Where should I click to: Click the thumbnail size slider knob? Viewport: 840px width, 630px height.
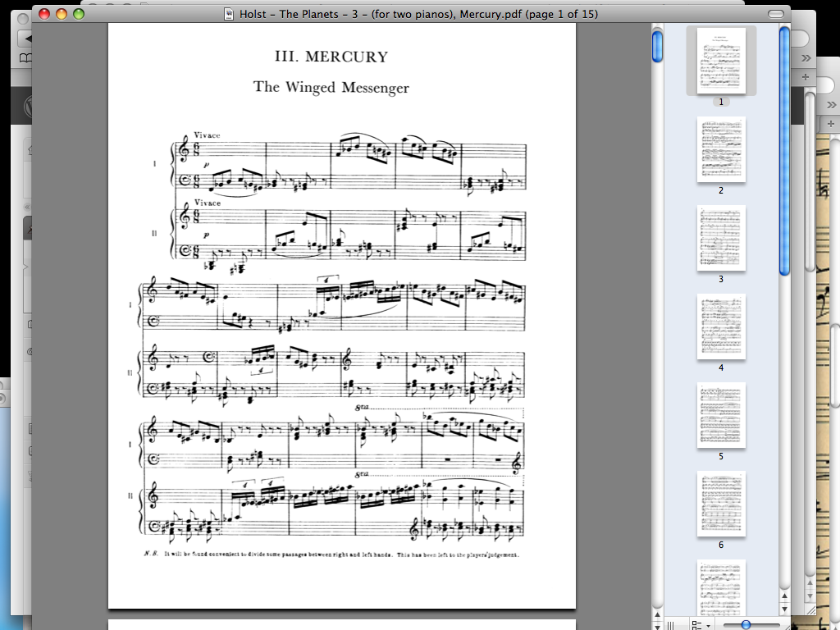click(745, 625)
